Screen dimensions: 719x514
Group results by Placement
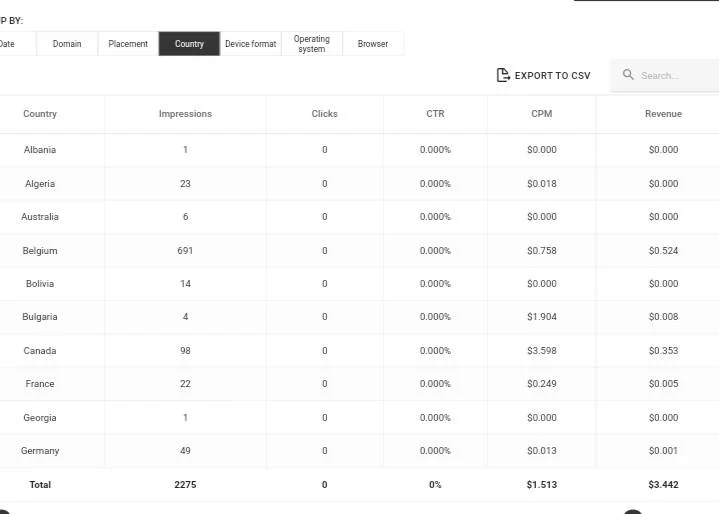(128, 44)
